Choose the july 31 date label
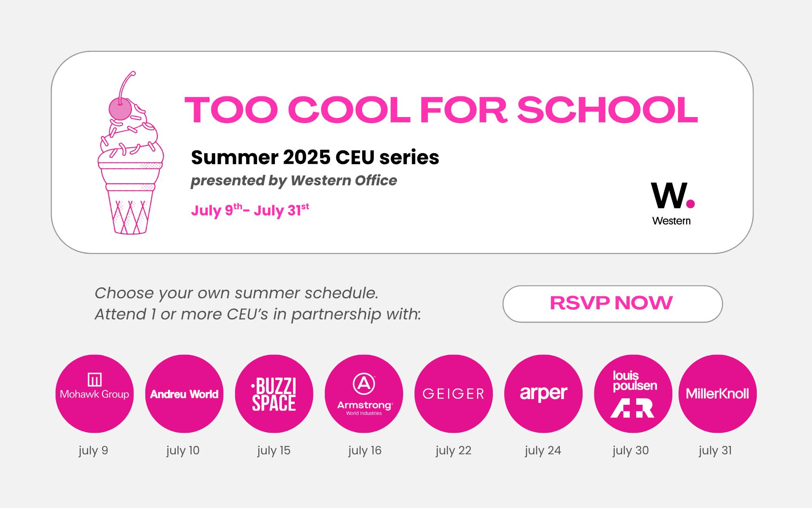The height and width of the screenshot is (508, 812). (x=715, y=451)
